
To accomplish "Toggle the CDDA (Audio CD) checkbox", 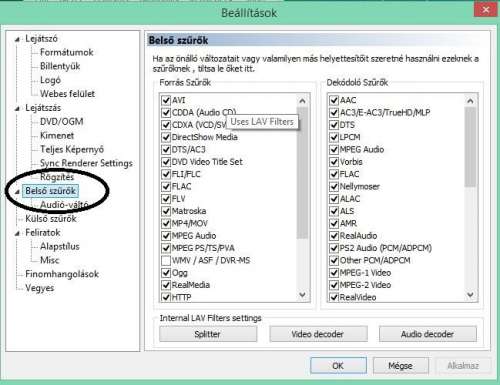I will click(166, 112).
